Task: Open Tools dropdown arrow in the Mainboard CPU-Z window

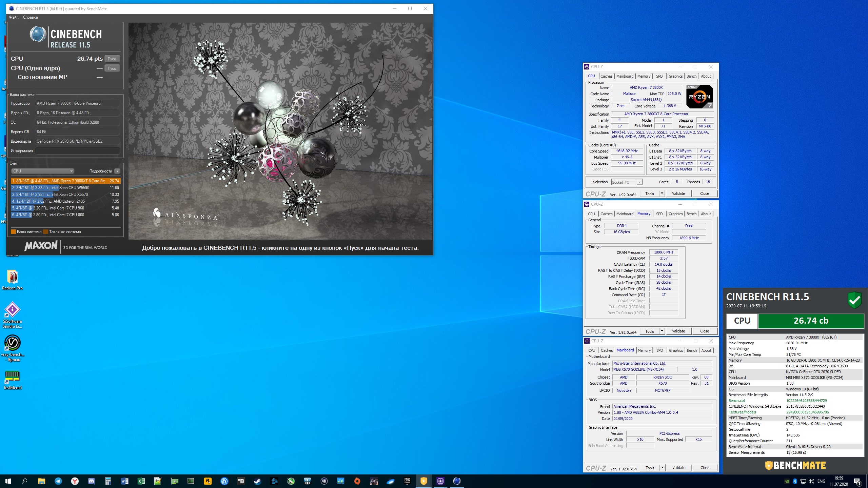Action: tap(662, 468)
